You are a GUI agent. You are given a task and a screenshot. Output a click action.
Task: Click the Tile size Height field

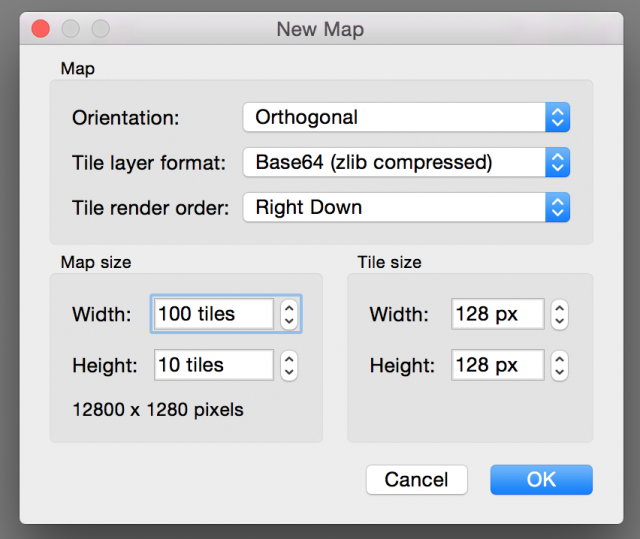(x=497, y=365)
